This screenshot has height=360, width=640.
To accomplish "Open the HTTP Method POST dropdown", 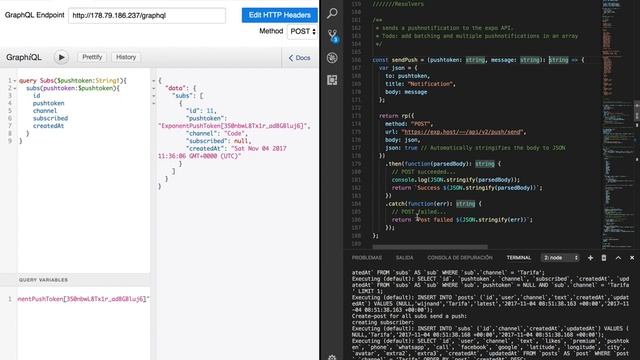I will tap(302, 31).
